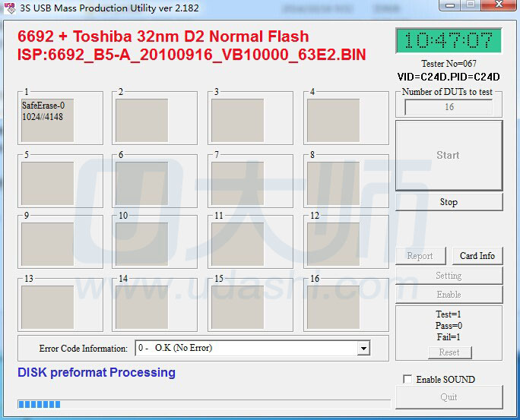Select DUT slot 13 panel
The image size is (520, 420).
point(47,307)
